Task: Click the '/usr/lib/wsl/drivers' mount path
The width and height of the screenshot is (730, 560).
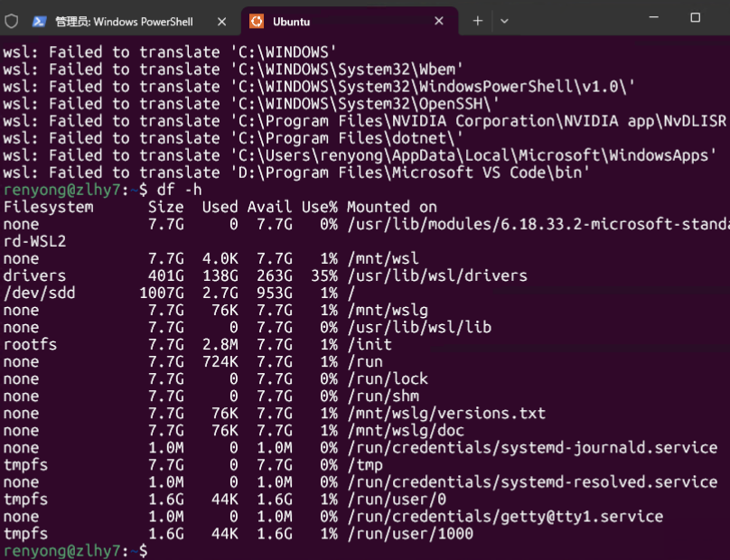Action: (x=437, y=276)
